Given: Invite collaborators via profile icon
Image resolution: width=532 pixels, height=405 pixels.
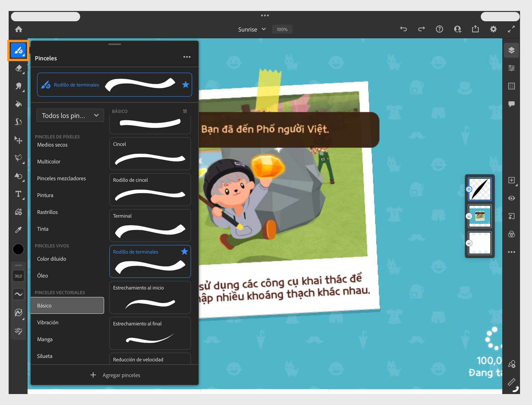Looking at the screenshot, I should pos(458,29).
